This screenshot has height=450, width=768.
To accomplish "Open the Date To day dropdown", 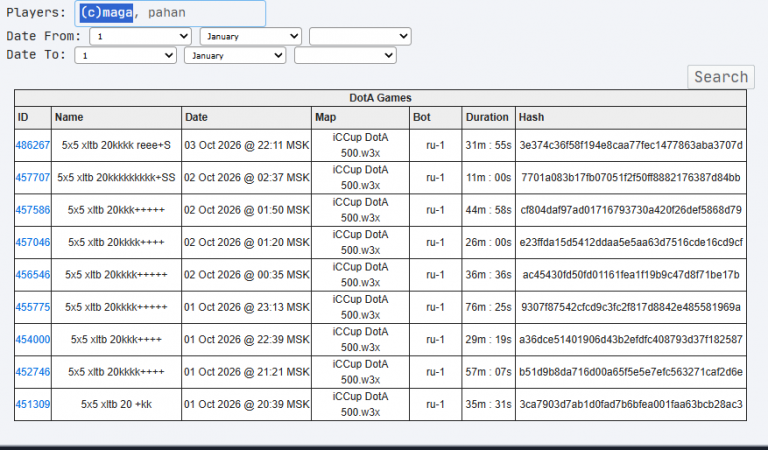I will (125, 55).
